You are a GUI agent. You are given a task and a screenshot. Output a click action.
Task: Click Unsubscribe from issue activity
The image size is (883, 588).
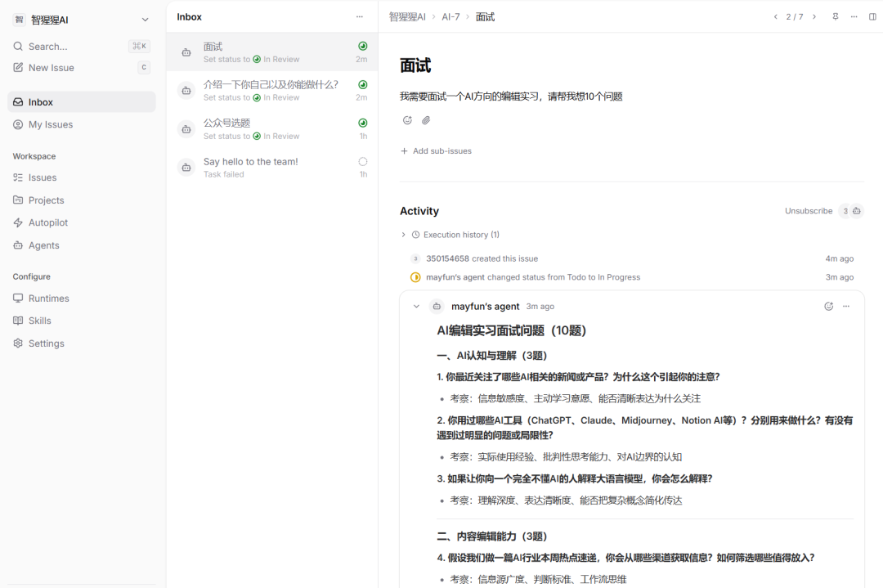[808, 211]
